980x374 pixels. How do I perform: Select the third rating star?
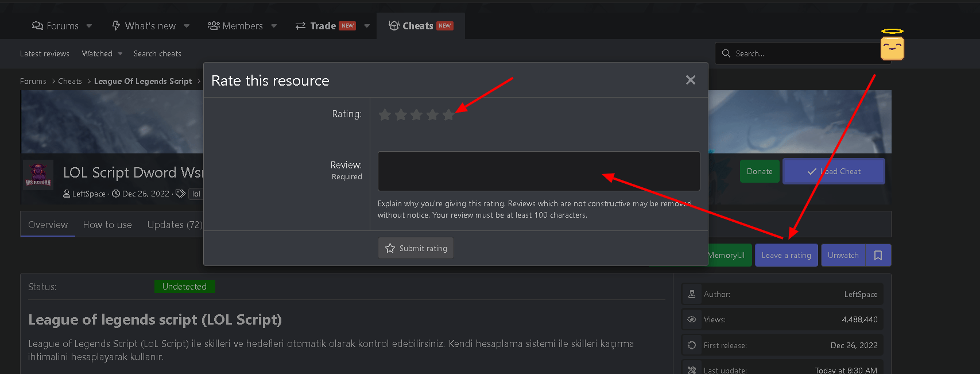point(416,115)
